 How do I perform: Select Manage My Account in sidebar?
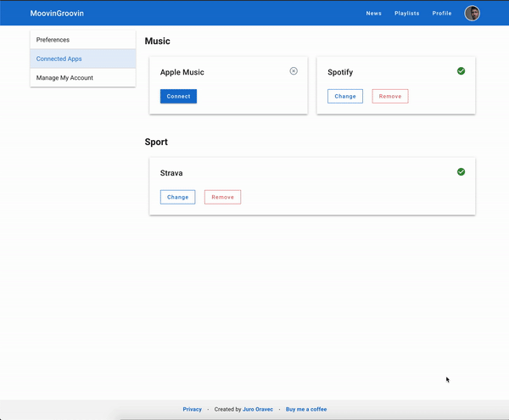point(83,77)
